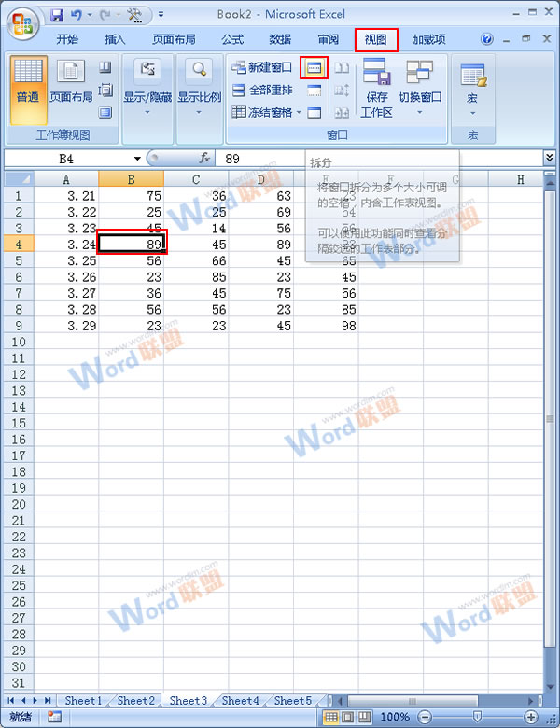The image size is (560, 728).
Task: Click the tools icon in the quick access toolbar
Action: [x=134, y=15]
